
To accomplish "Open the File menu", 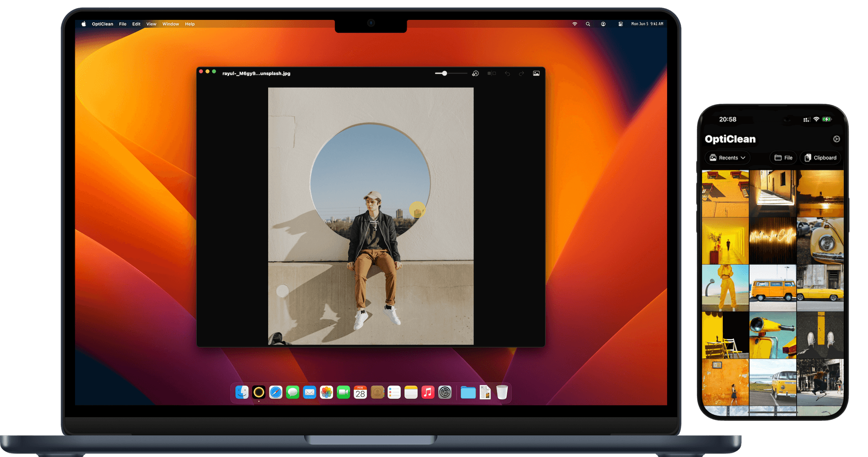I will pos(123,24).
